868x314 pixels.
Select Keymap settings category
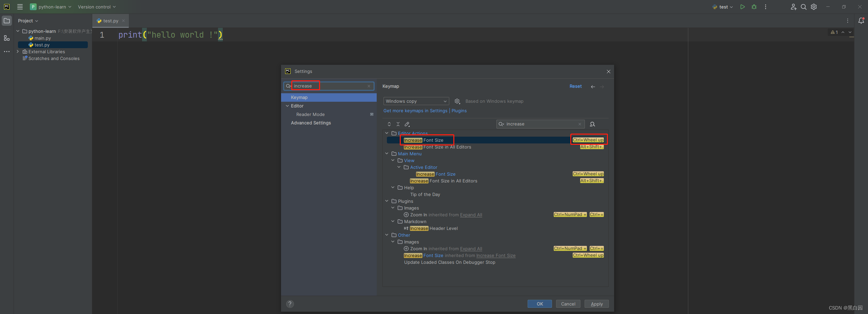point(329,97)
